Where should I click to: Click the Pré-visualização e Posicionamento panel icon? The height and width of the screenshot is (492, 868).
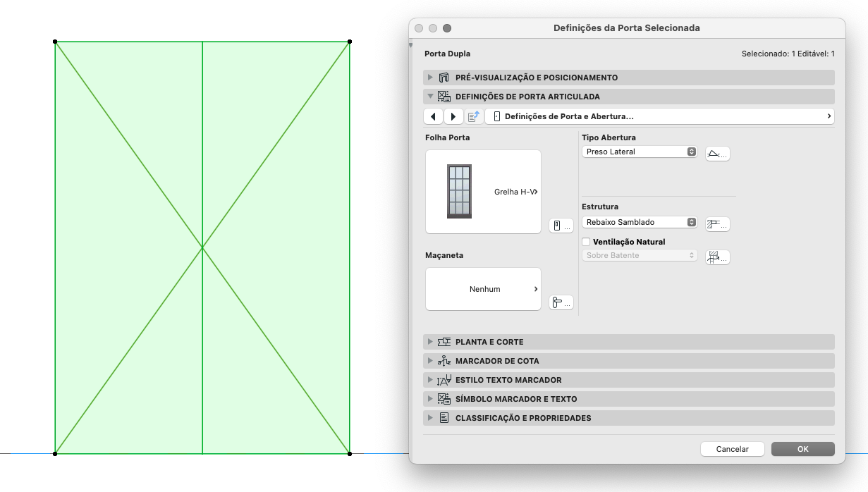(444, 78)
